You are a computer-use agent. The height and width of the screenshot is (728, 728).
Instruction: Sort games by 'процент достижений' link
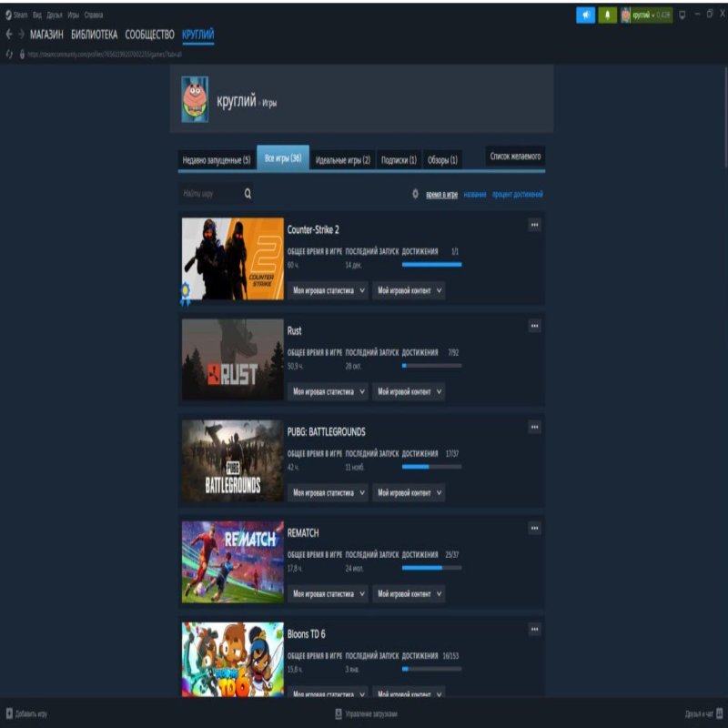[518, 195]
